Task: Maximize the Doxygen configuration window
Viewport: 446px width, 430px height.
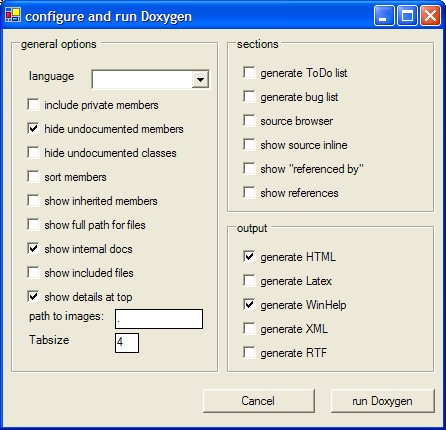Action: coord(407,16)
